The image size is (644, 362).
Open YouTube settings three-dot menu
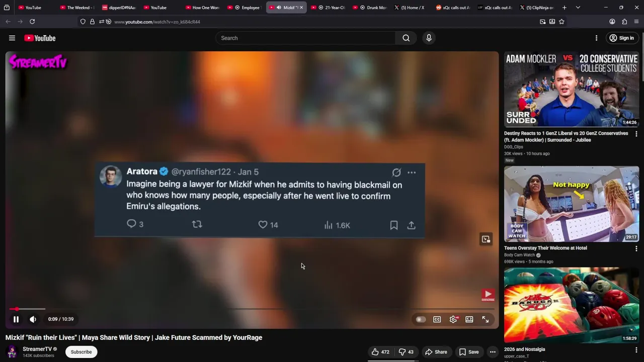[x=596, y=38]
